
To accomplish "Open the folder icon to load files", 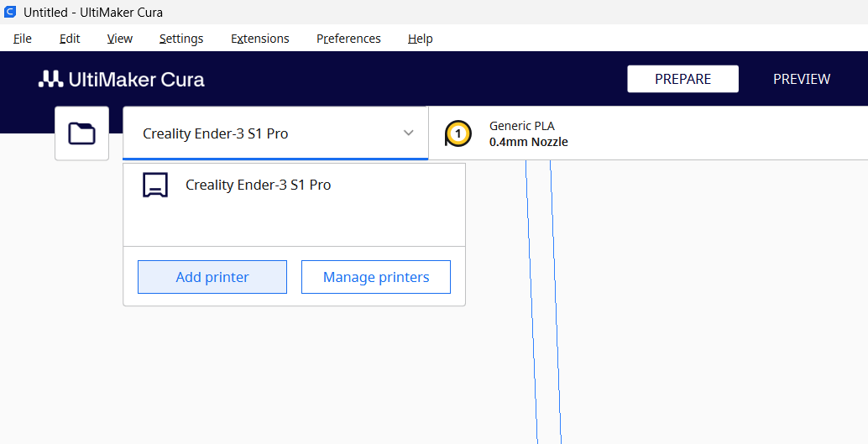I will 82,133.
